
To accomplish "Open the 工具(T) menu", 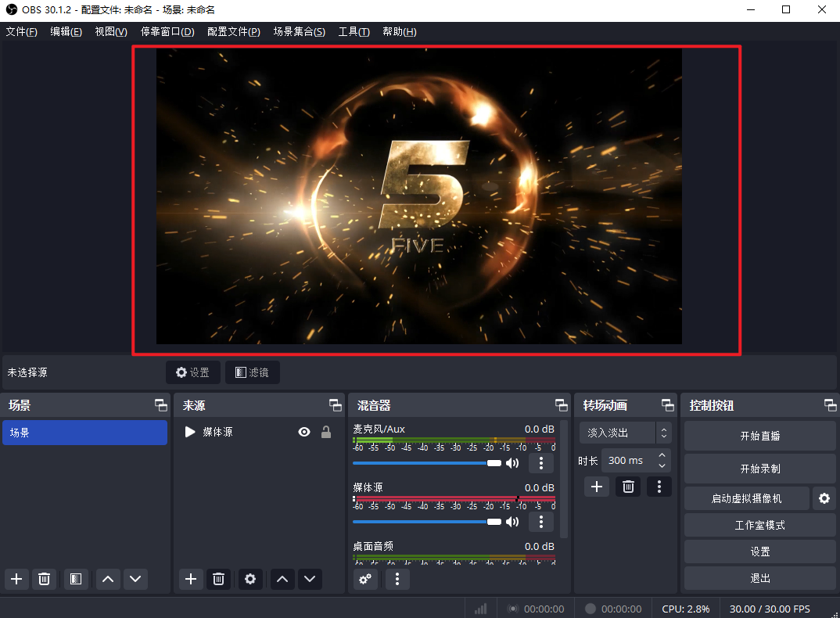I will [x=354, y=31].
